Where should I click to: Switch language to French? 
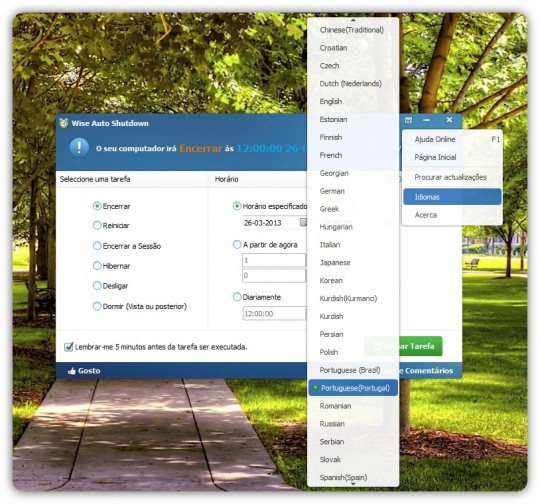click(353, 155)
